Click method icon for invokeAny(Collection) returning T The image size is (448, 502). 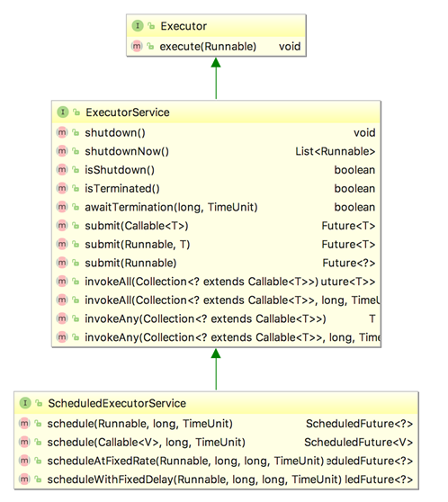(62, 318)
